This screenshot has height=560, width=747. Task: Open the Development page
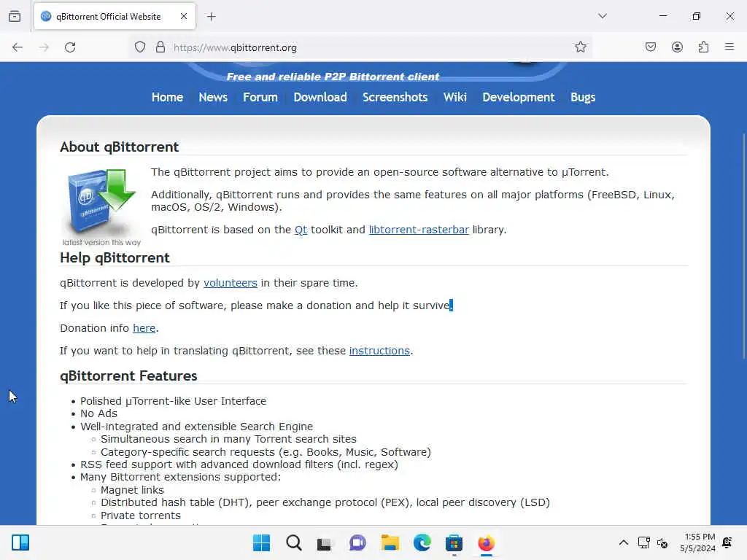[x=519, y=97]
